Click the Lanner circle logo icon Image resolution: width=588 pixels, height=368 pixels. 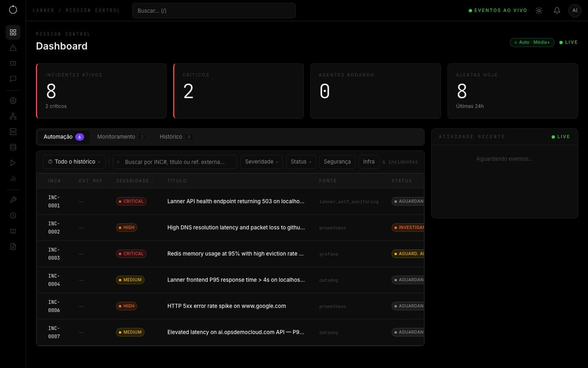point(13,10)
